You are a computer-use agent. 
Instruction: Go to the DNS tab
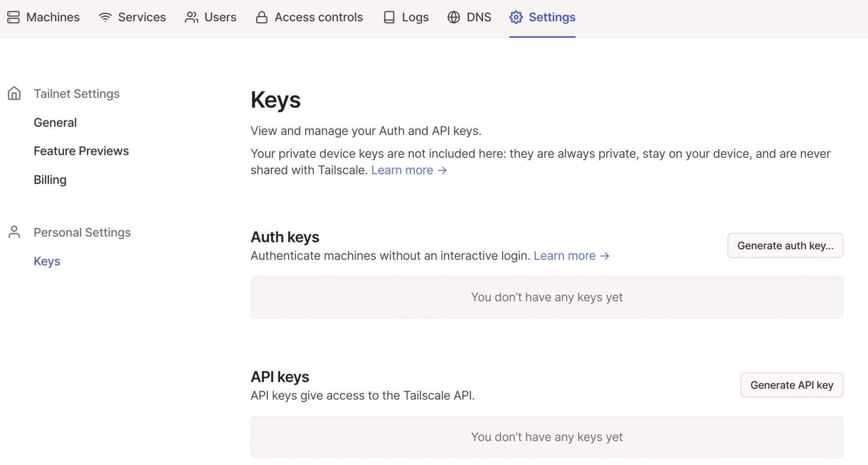(x=479, y=17)
